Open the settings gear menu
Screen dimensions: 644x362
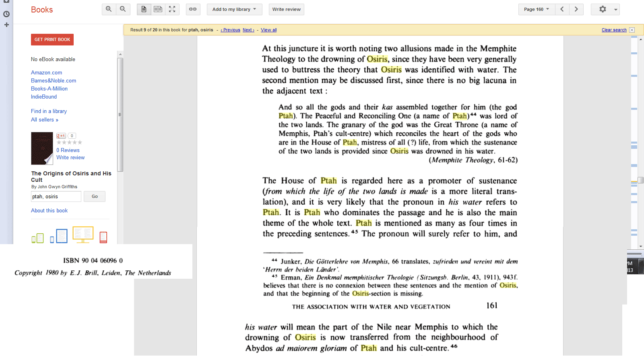[605, 9]
